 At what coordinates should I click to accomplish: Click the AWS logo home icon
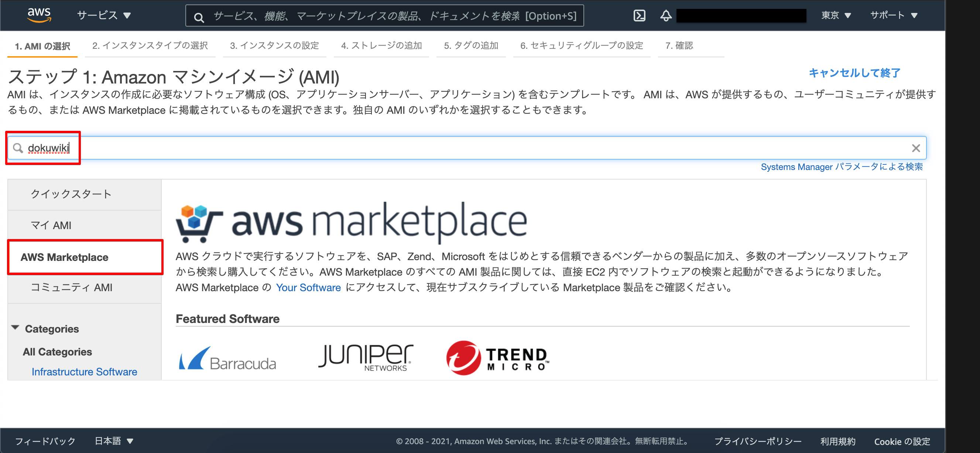coord(39,15)
